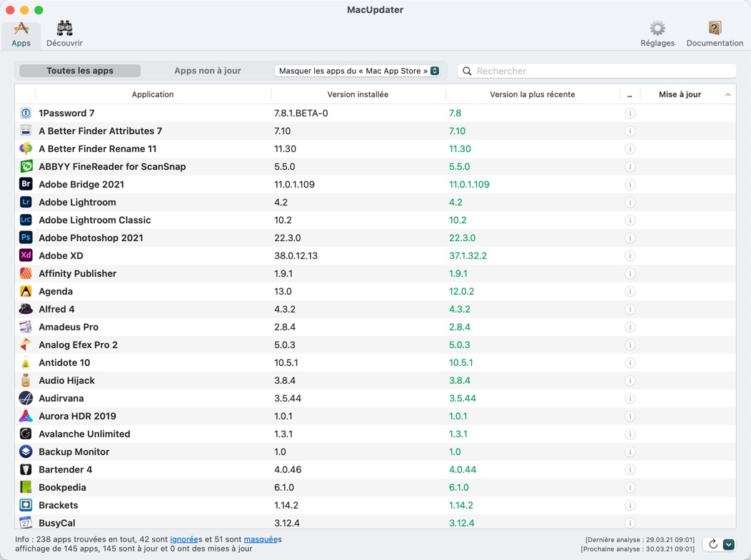Click the Alfred 4 hat icon
Screen dimensions: 751x560
click(26, 309)
